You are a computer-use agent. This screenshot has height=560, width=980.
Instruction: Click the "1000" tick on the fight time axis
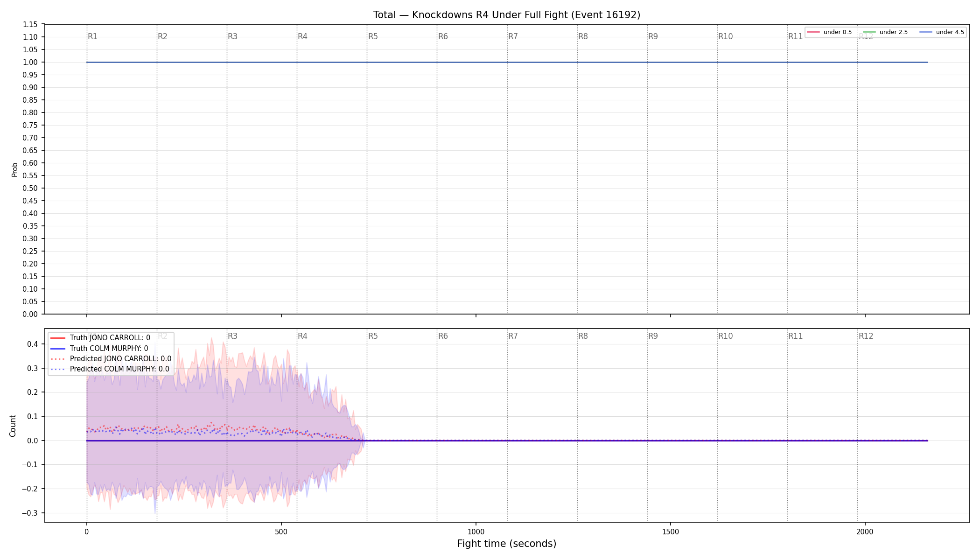tap(476, 532)
